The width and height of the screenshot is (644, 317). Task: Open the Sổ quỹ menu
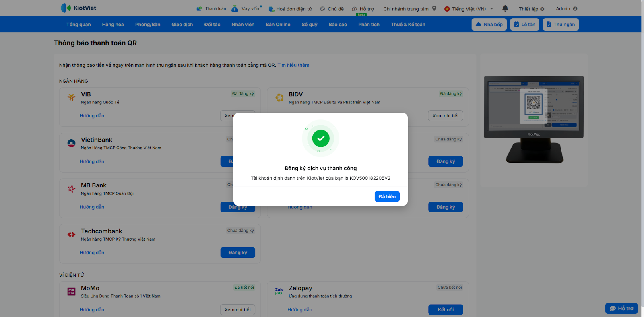[310, 25]
